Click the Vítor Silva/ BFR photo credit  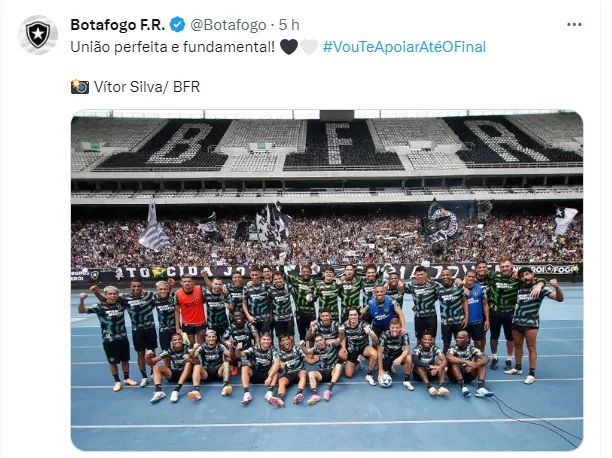point(147,87)
